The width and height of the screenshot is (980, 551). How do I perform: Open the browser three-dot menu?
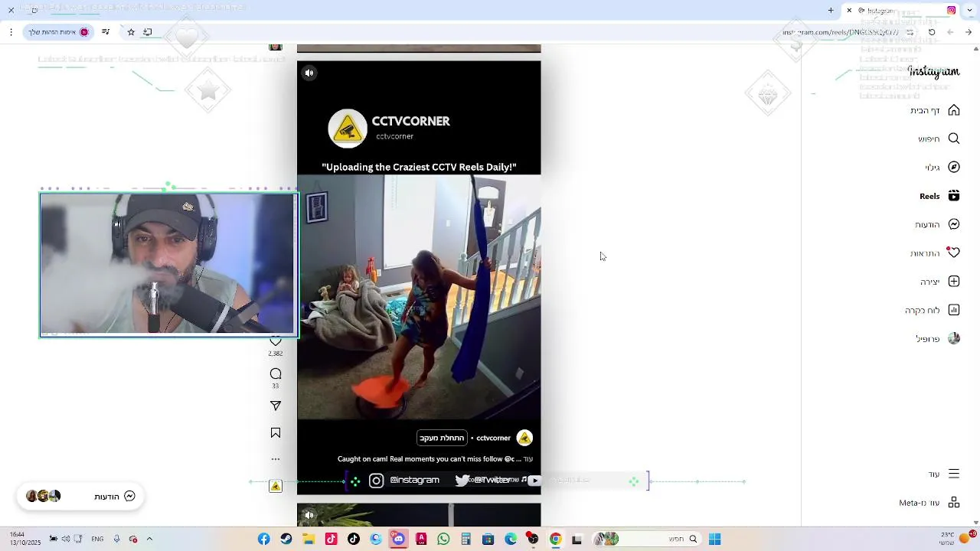11,32
